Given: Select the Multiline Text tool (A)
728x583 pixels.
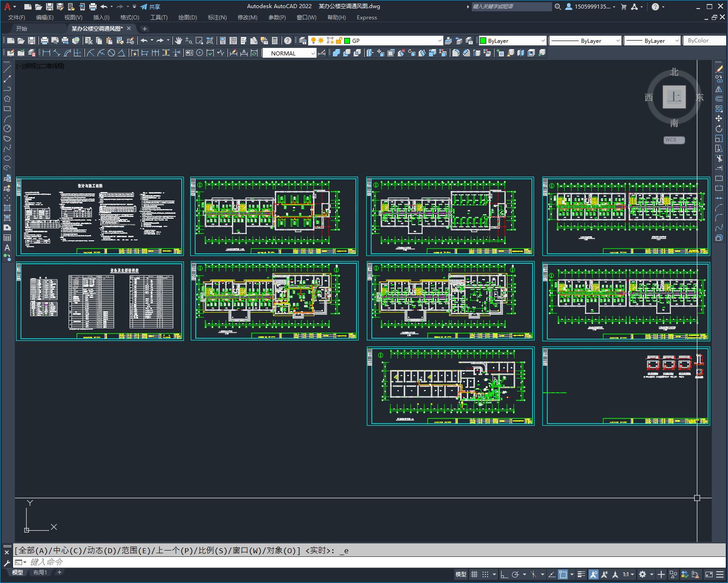Looking at the screenshot, I should point(7,248).
